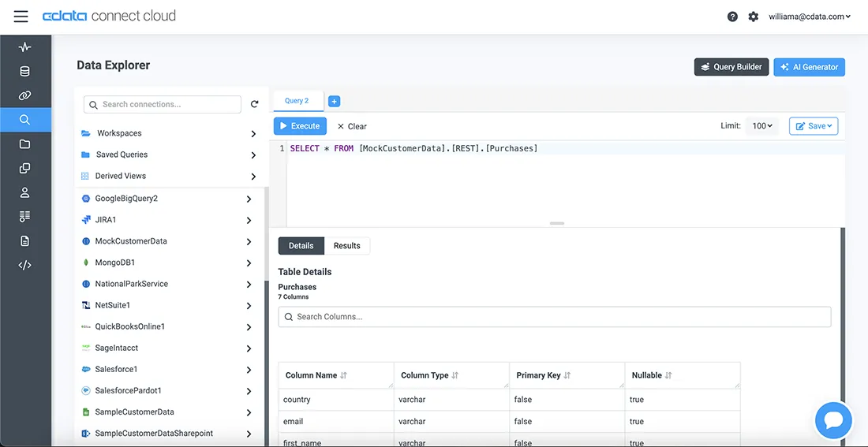Click the Salesforce1 cloud icon
This screenshot has height=447, width=868.
click(x=86, y=369)
